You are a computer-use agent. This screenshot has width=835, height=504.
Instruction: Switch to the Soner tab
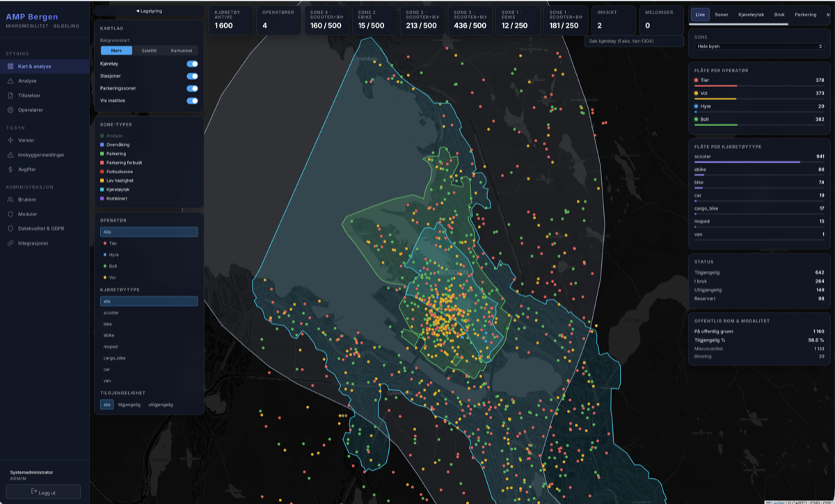pos(722,14)
